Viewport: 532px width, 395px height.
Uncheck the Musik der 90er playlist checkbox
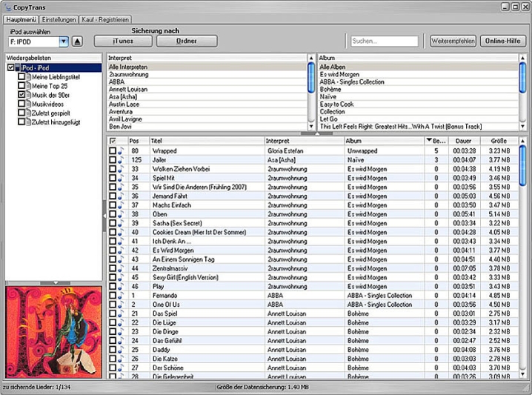(21, 95)
